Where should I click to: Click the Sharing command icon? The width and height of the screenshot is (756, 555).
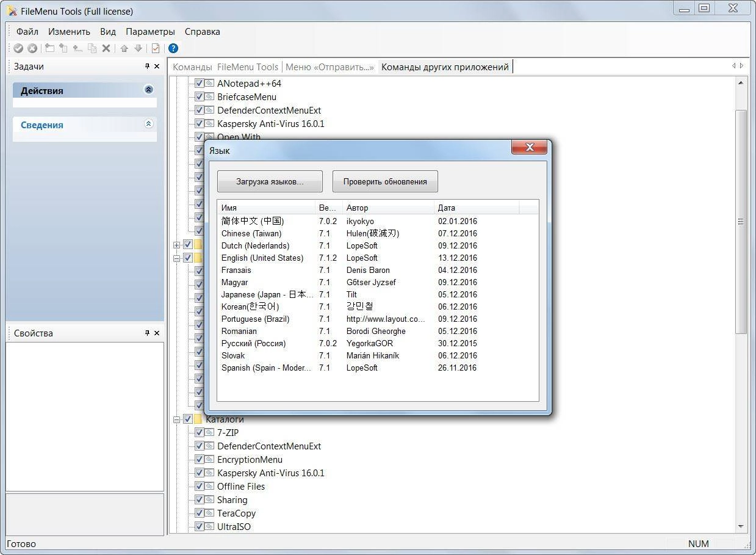[209, 499]
